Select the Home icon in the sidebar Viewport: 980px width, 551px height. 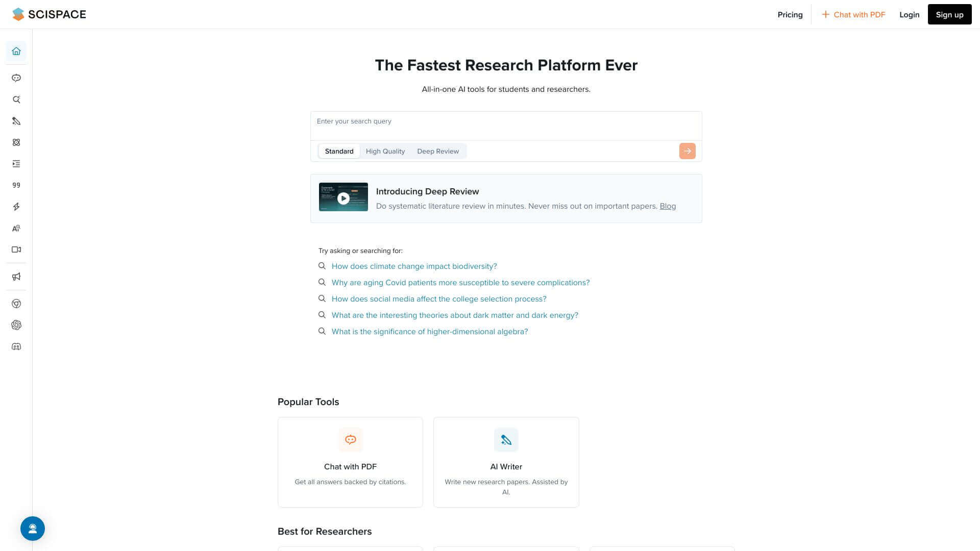(x=16, y=52)
